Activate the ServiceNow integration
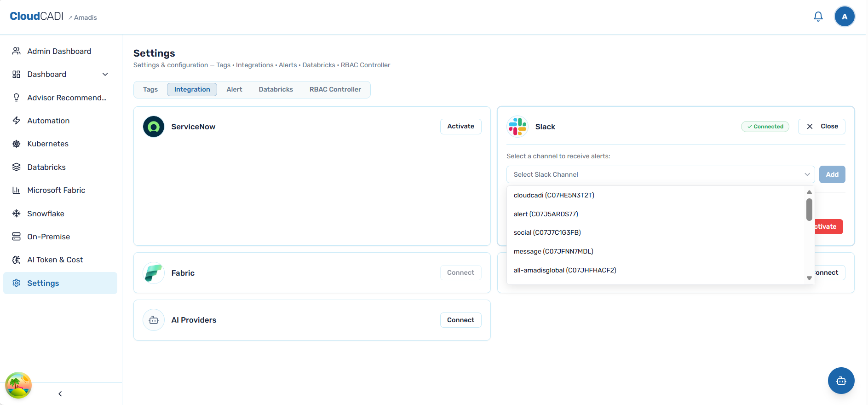Screen dimensions: 868x405 461,127
